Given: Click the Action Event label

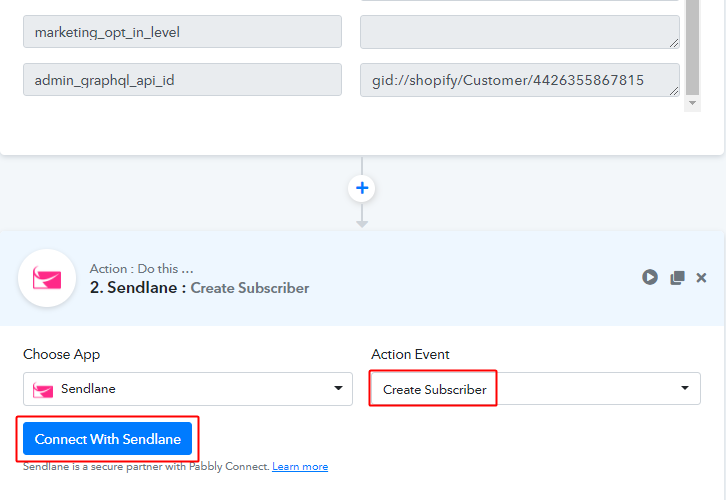Looking at the screenshot, I should tap(410, 354).
